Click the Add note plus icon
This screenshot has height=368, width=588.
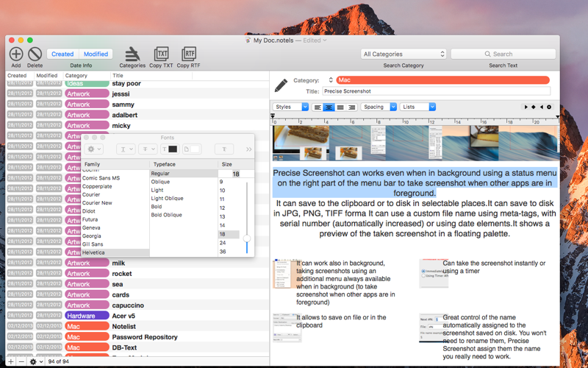(15, 54)
